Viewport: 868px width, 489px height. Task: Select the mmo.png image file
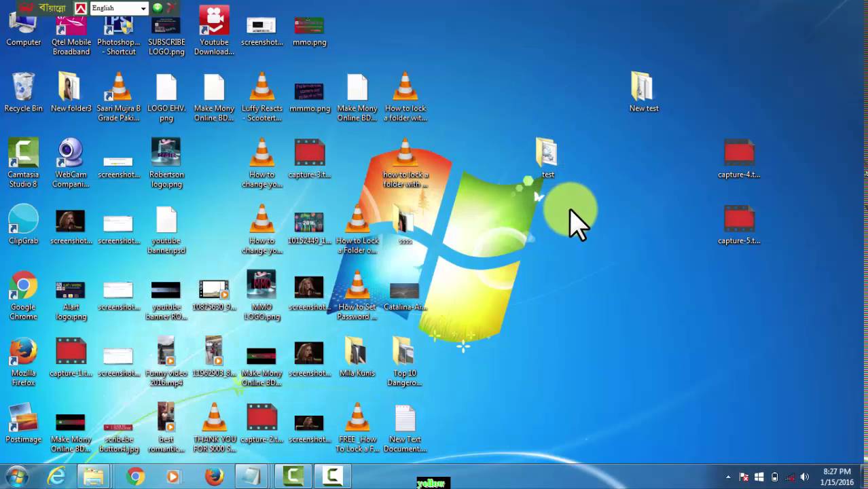point(309,32)
